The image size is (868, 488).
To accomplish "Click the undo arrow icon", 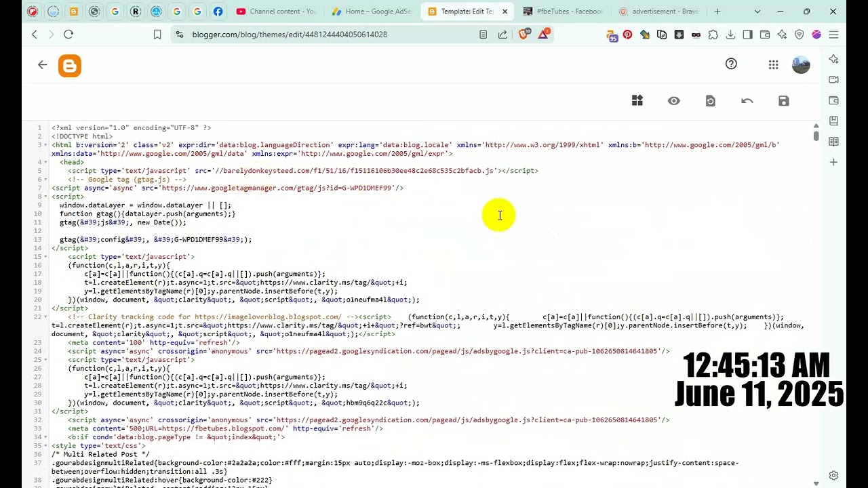I will (x=747, y=101).
